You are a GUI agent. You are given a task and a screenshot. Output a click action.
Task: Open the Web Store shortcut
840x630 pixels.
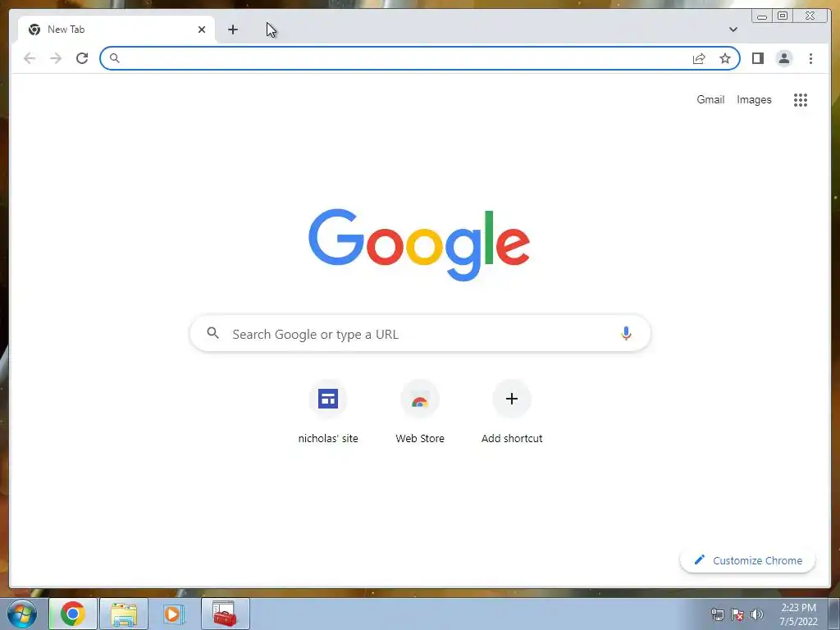[x=420, y=413]
